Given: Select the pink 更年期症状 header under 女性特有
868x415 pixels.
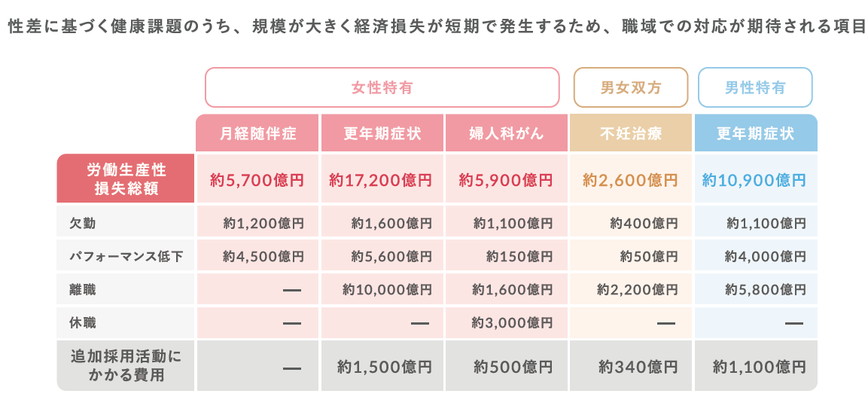Looking at the screenshot, I should (382, 133).
